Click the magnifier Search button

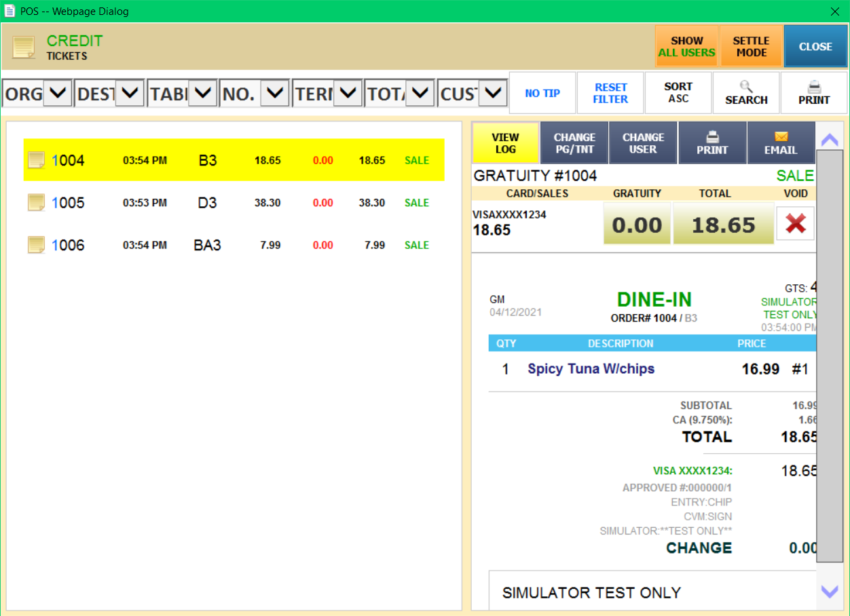(746, 93)
